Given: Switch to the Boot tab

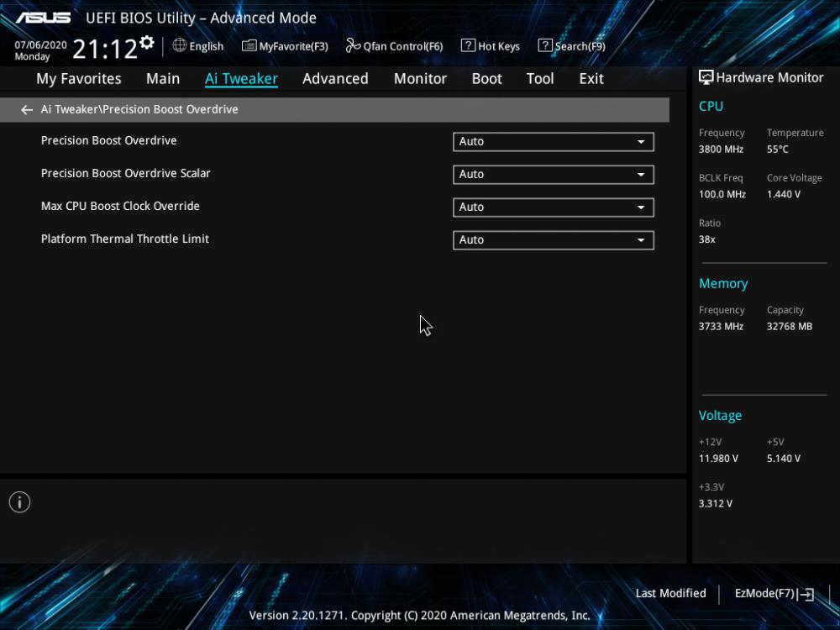Looking at the screenshot, I should coord(486,79).
